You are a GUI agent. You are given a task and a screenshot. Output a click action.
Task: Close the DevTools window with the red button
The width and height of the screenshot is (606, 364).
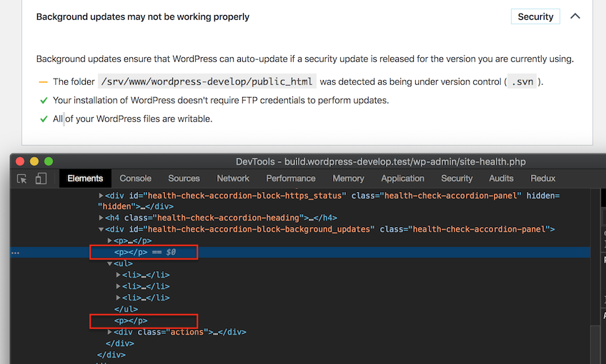tap(20, 161)
